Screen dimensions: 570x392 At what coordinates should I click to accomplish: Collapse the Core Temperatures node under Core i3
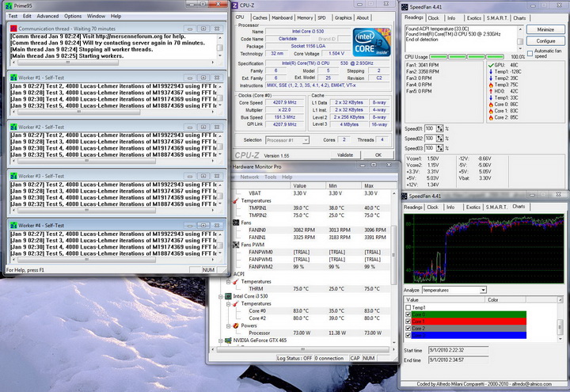pyautogui.click(x=228, y=304)
